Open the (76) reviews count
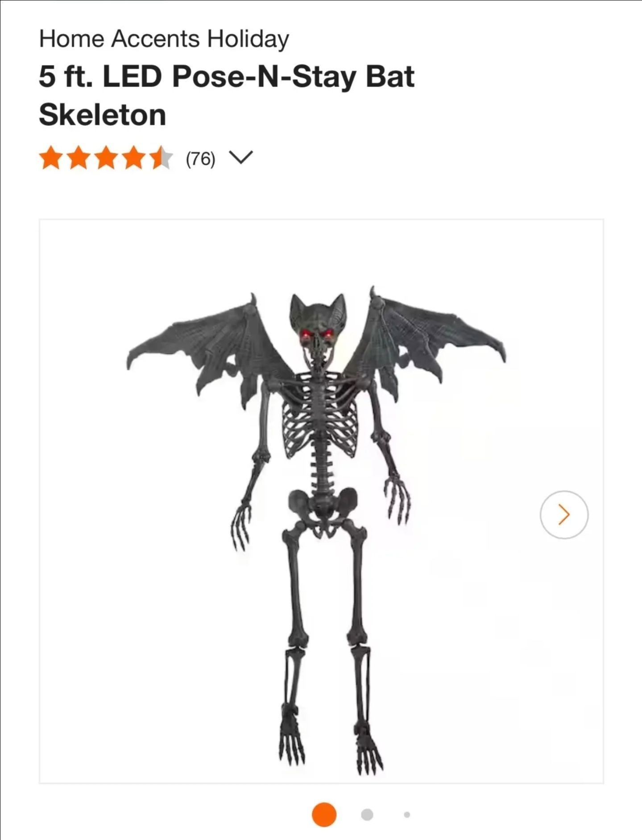The image size is (642, 840). tap(200, 159)
